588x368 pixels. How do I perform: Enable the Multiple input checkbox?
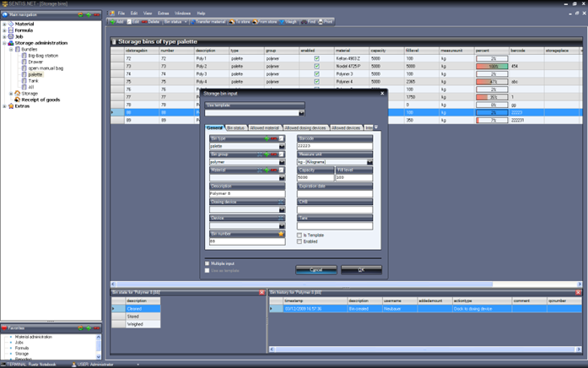point(208,263)
